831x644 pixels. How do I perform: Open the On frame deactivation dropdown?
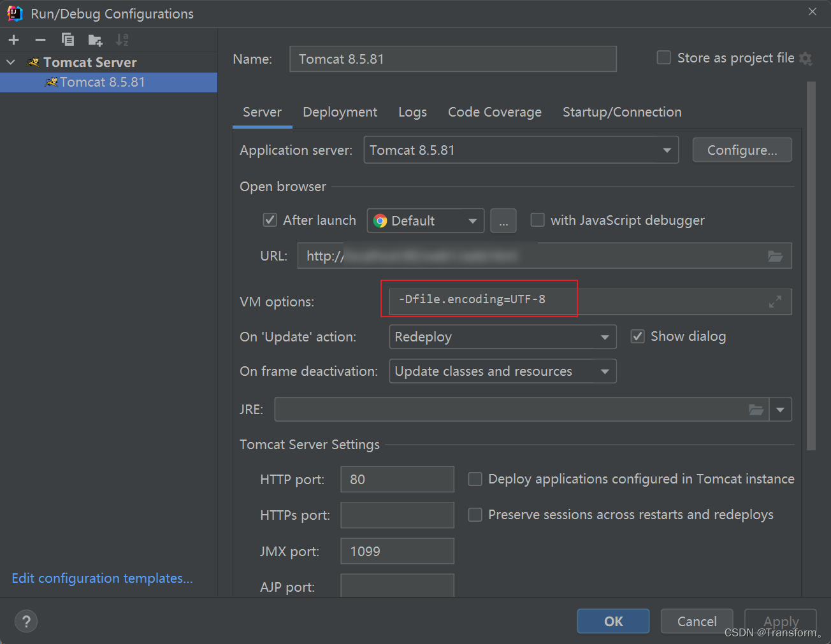[x=503, y=371]
